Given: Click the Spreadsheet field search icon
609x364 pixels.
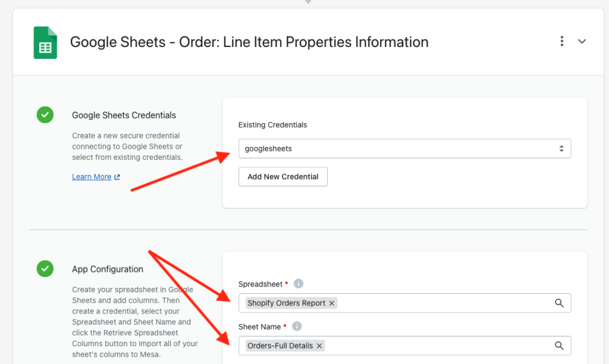Looking at the screenshot, I should coord(559,303).
